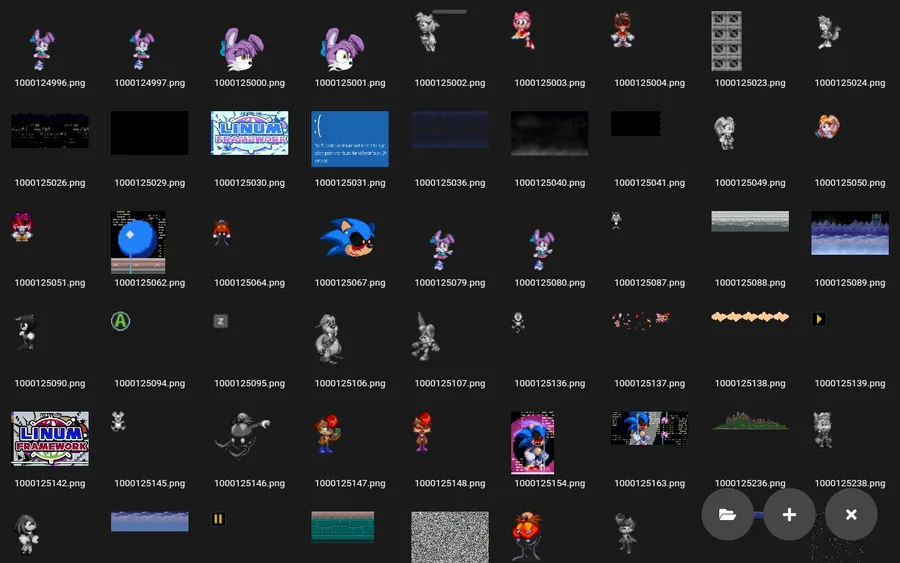This screenshot has height=563, width=900.
Task: Select gray Z key image 1000125095.png
Action: [x=221, y=321]
